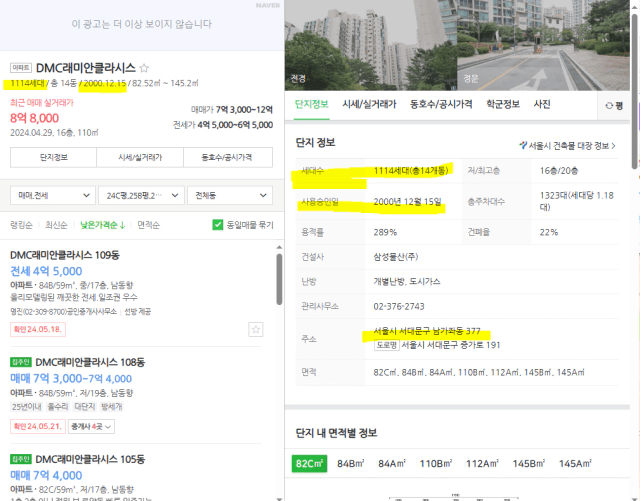The image size is (640, 501).
Task: Click the listing list scrollbar thumb
Action: click(x=279, y=279)
